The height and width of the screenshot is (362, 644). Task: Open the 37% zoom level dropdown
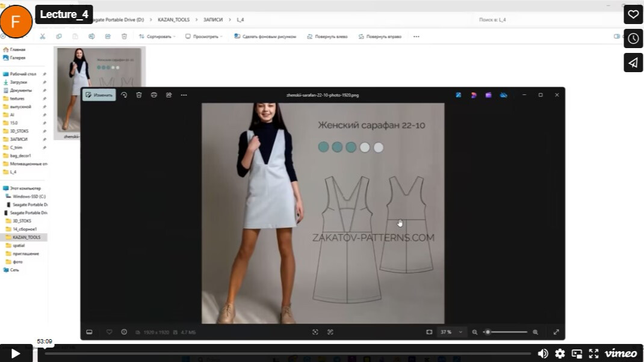pos(453,332)
